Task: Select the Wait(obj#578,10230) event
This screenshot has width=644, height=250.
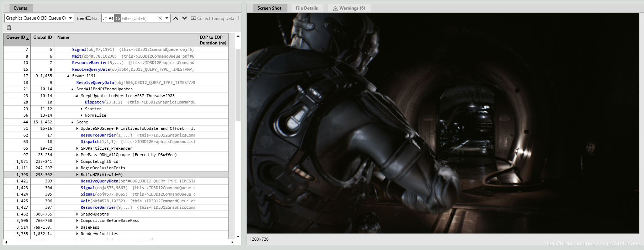Action: coord(116,56)
